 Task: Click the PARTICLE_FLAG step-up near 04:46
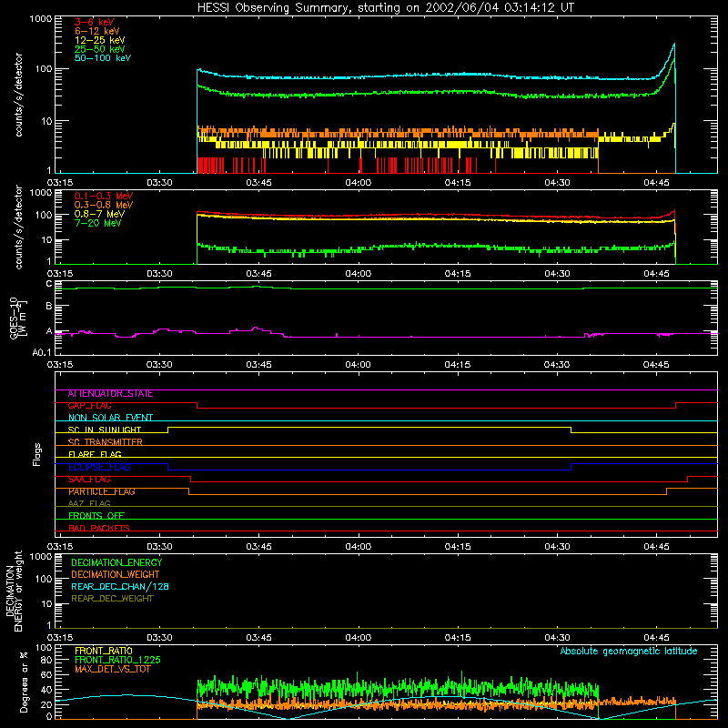click(x=667, y=491)
